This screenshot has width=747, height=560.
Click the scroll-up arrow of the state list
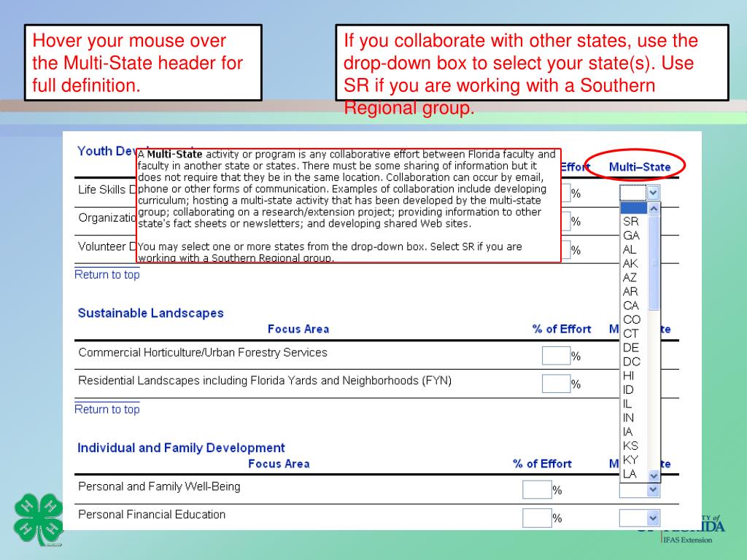pyautogui.click(x=654, y=208)
